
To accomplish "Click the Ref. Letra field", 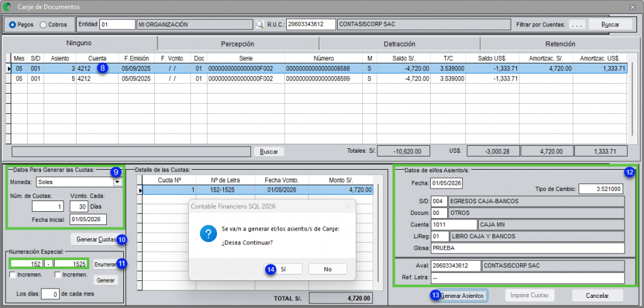I will 528,278.
